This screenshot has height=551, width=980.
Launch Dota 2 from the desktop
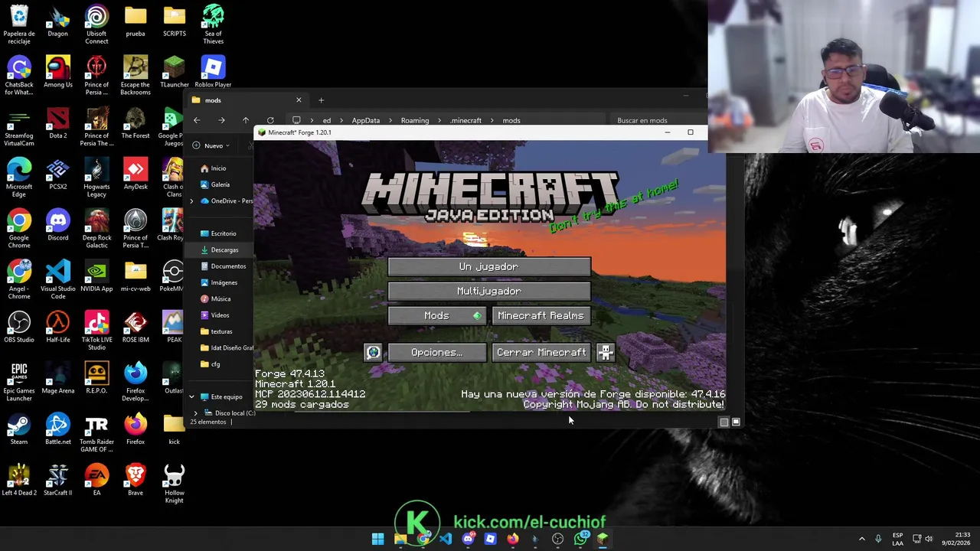(57, 123)
